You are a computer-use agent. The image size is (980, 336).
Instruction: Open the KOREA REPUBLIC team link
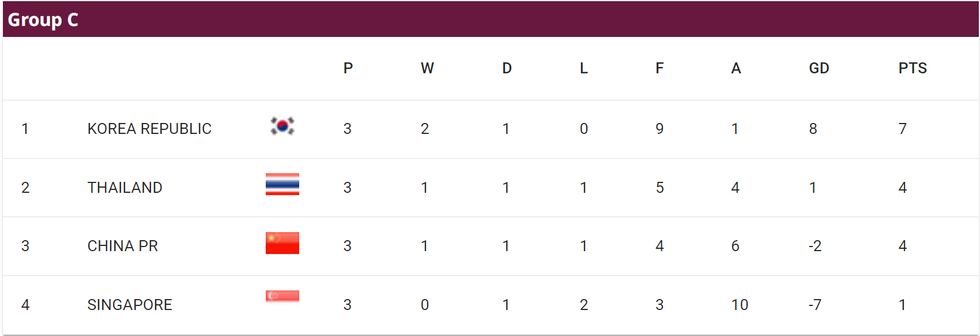149,129
